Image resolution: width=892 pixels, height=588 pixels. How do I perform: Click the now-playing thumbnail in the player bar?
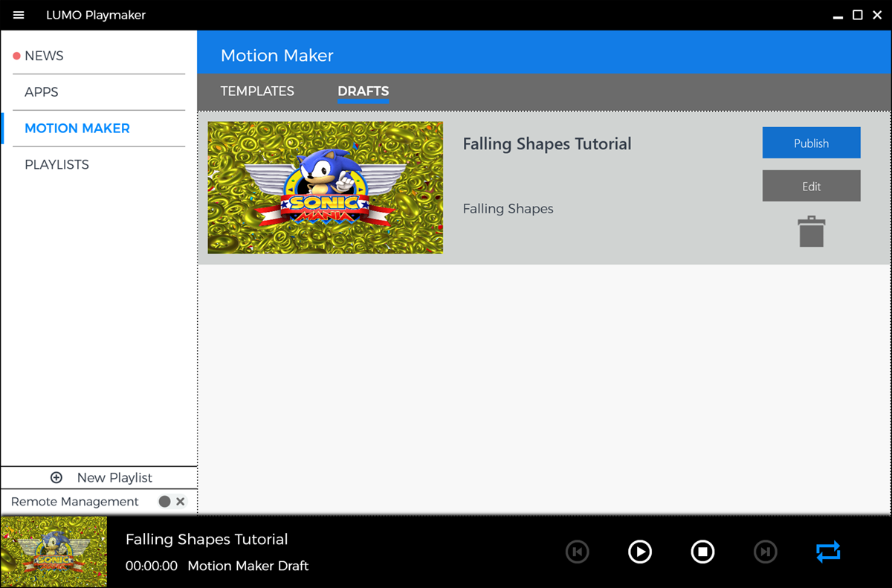pos(54,552)
